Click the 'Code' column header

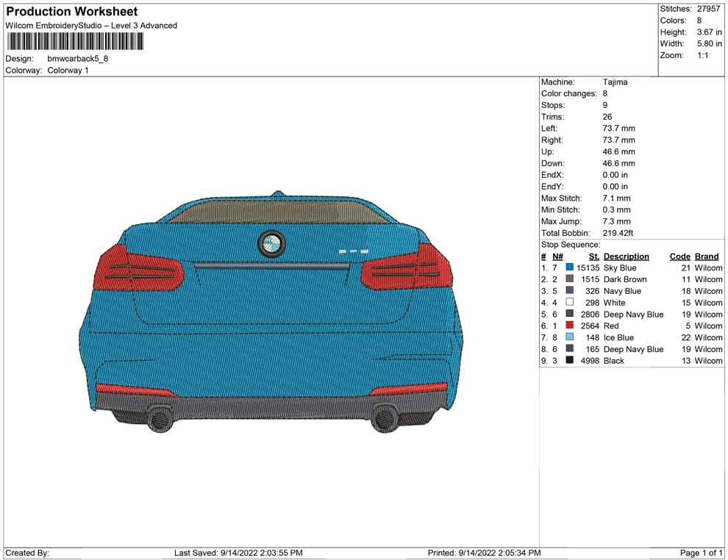[x=680, y=256]
